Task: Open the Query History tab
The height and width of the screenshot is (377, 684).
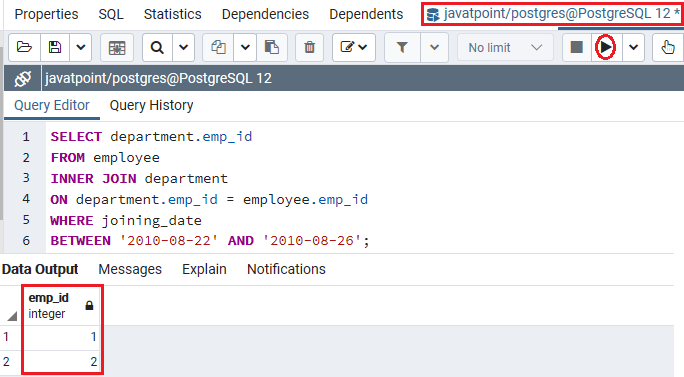Action: 151,106
